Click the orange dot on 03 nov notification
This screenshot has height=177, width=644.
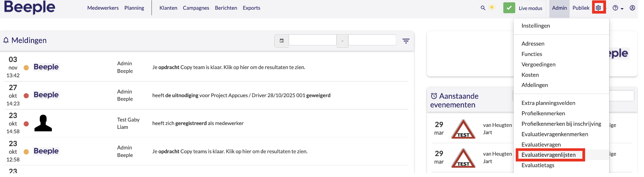26,68
